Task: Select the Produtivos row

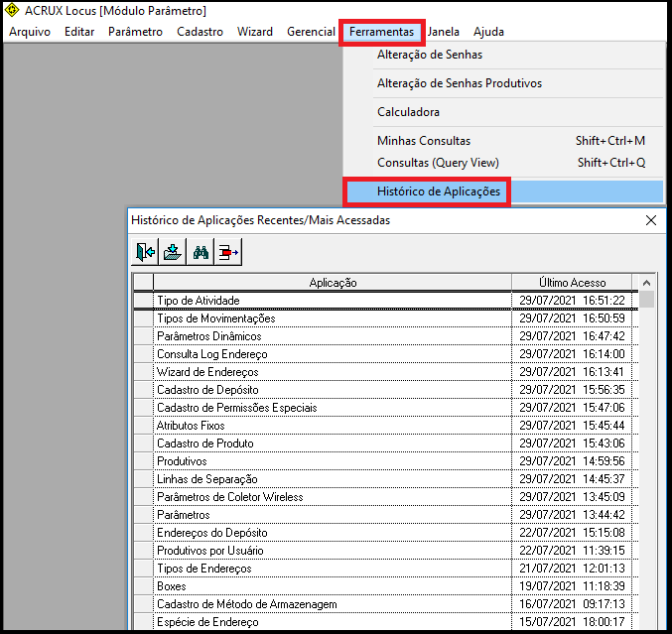Action: tap(386, 461)
